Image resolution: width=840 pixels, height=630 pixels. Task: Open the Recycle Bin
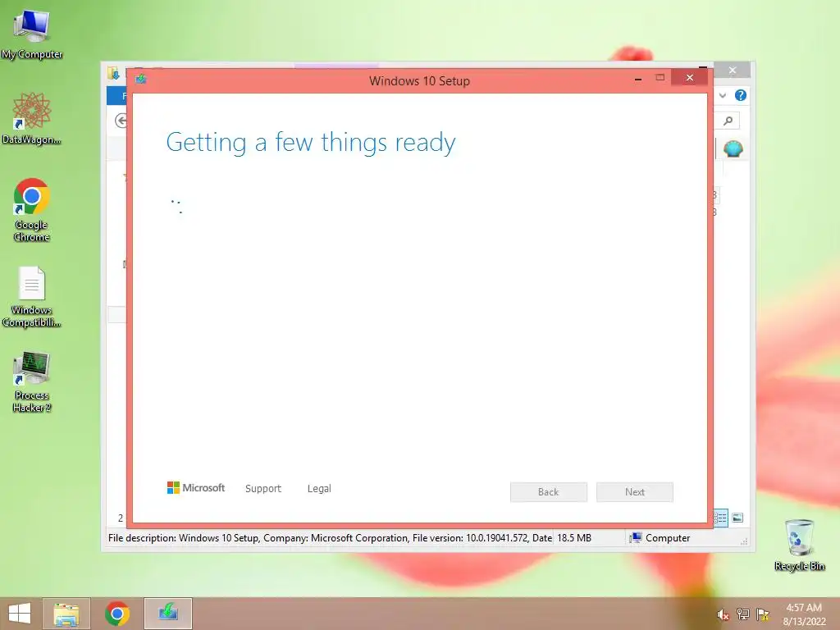[799, 545]
